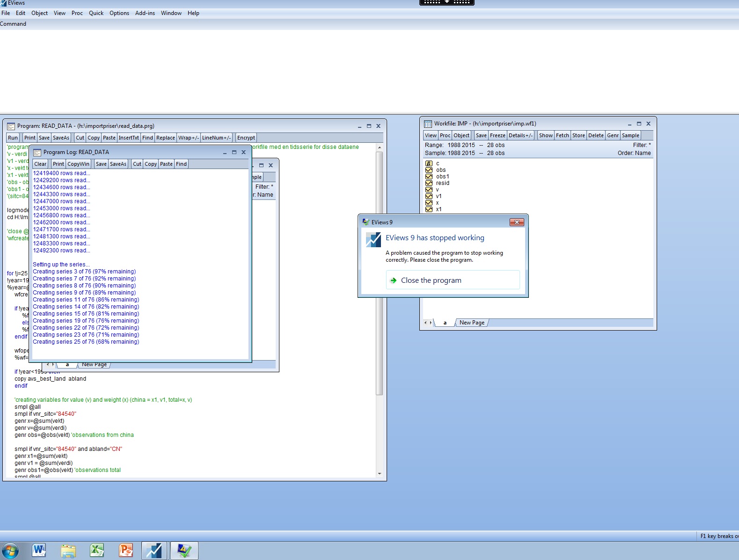This screenshot has height=560, width=739.
Task: Click the program editor scrollbar down arrow
Action: (x=380, y=473)
